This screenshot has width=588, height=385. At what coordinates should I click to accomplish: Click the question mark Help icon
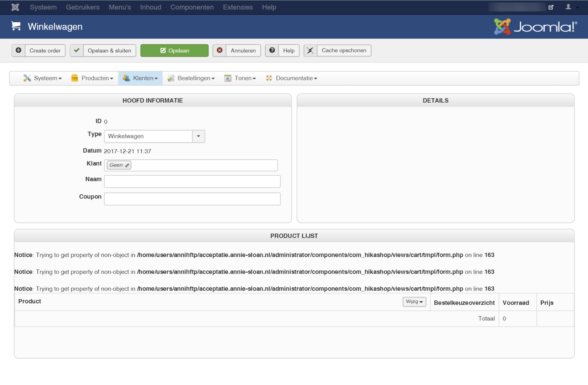[x=272, y=50]
